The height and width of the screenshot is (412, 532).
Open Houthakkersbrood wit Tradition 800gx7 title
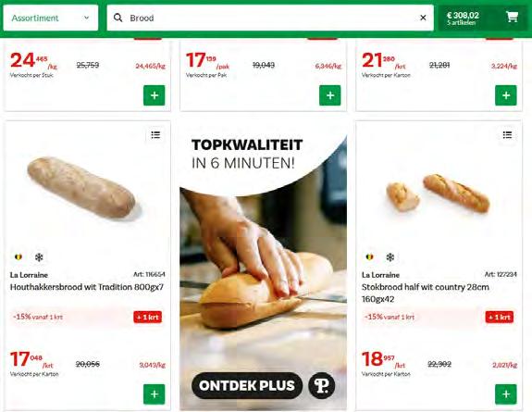click(x=87, y=287)
